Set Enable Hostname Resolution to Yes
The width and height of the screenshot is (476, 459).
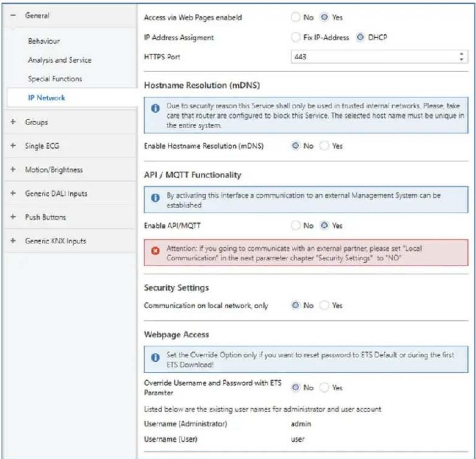pyautogui.click(x=324, y=146)
